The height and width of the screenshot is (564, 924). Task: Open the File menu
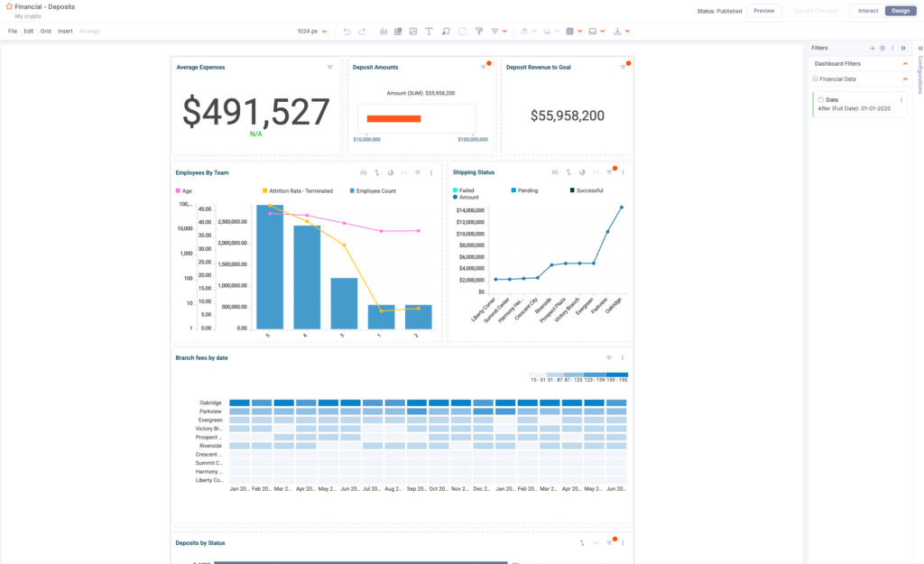coord(13,31)
